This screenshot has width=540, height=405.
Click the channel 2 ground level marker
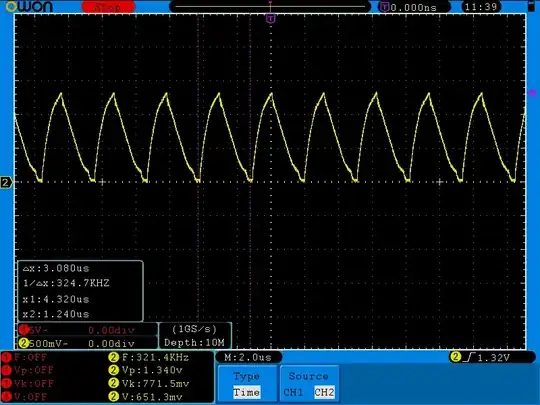pos(6,182)
